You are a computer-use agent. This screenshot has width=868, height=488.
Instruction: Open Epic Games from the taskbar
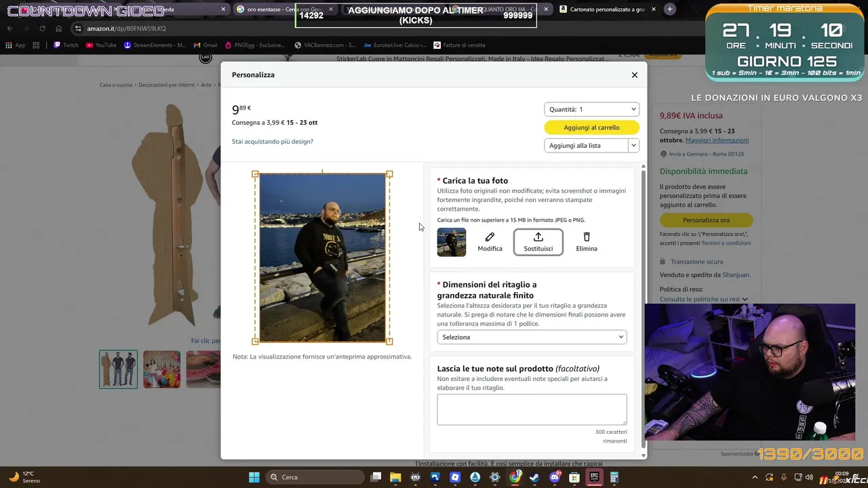[x=594, y=477]
